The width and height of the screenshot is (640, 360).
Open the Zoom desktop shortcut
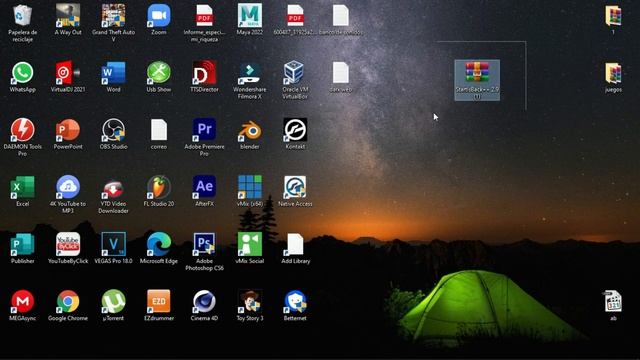click(x=159, y=16)
